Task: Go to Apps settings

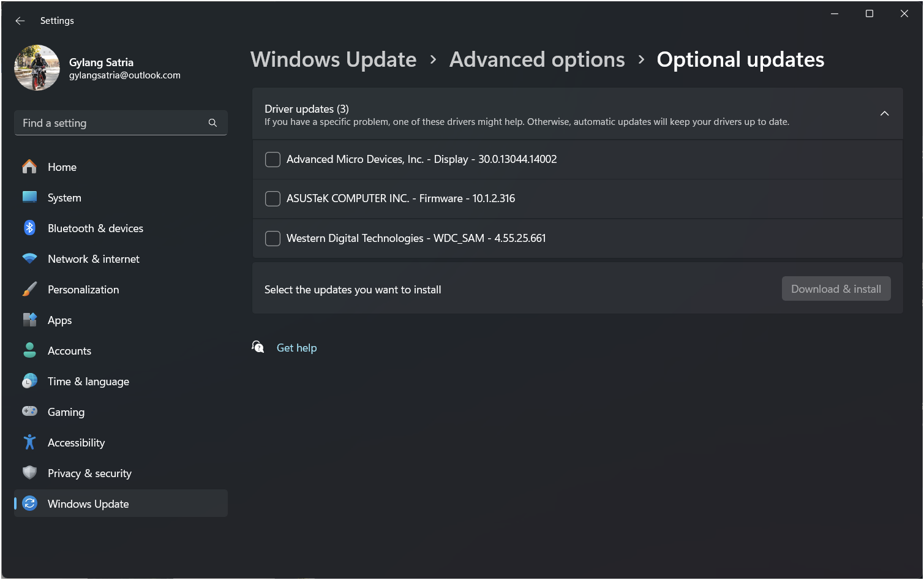Action: pos(121,320)
